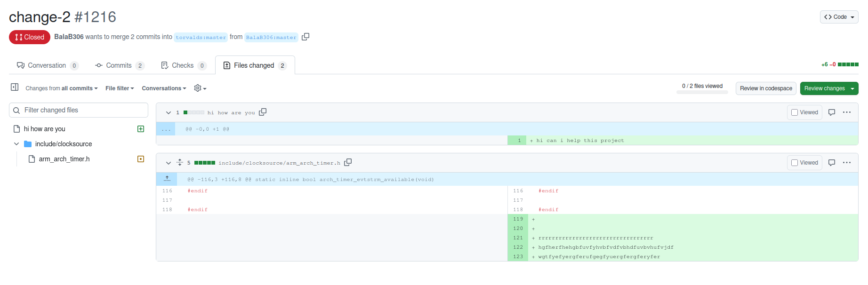Comment on the 'hi how are you' file
This screenshot has width=868, height=285.
coord(832,112)
